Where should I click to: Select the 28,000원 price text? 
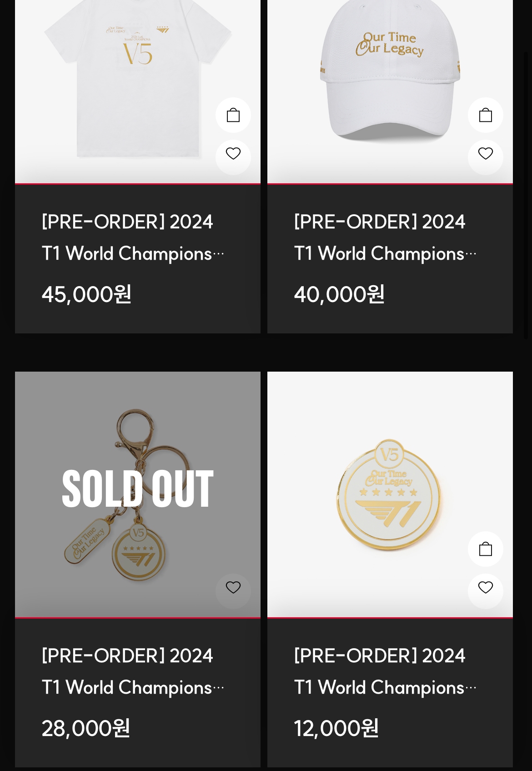coord(86,728)
